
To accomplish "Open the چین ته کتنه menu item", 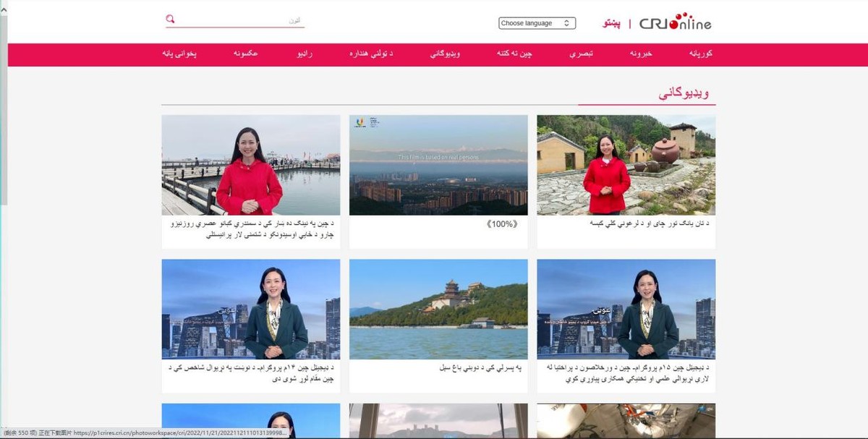I will (514, 54).
